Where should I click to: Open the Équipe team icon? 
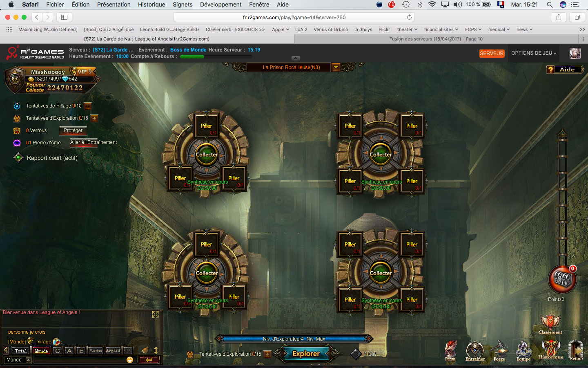[523, 350]
